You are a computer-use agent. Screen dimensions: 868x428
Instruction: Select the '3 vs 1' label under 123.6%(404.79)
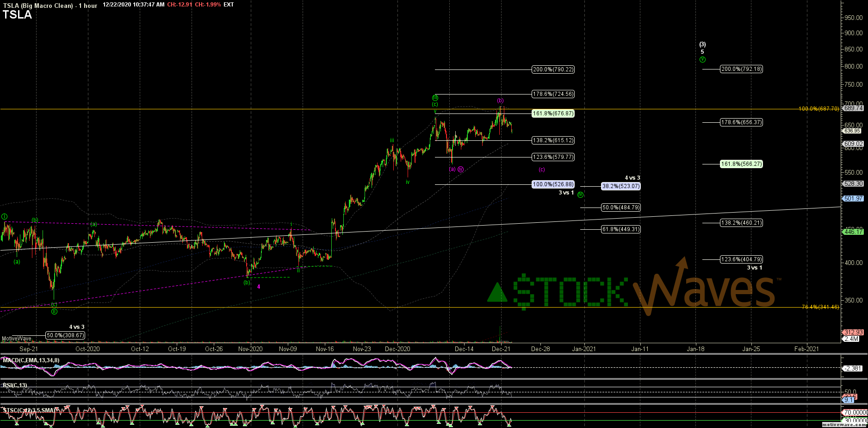[755, 268]
